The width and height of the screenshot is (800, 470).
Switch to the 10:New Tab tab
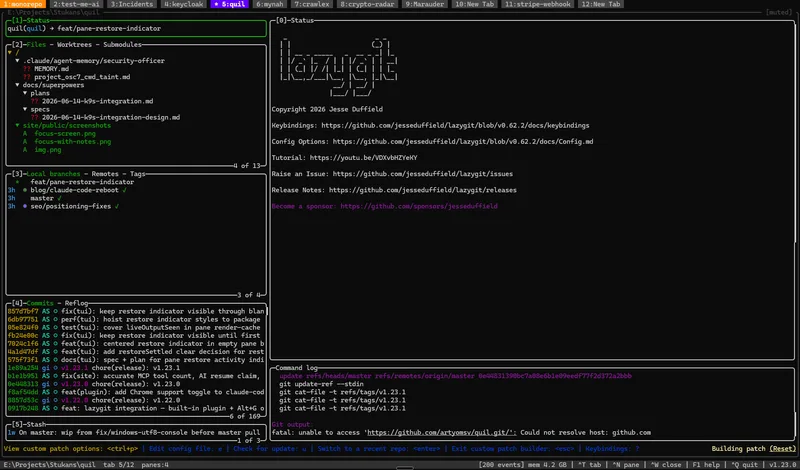[x=474, y=4]
